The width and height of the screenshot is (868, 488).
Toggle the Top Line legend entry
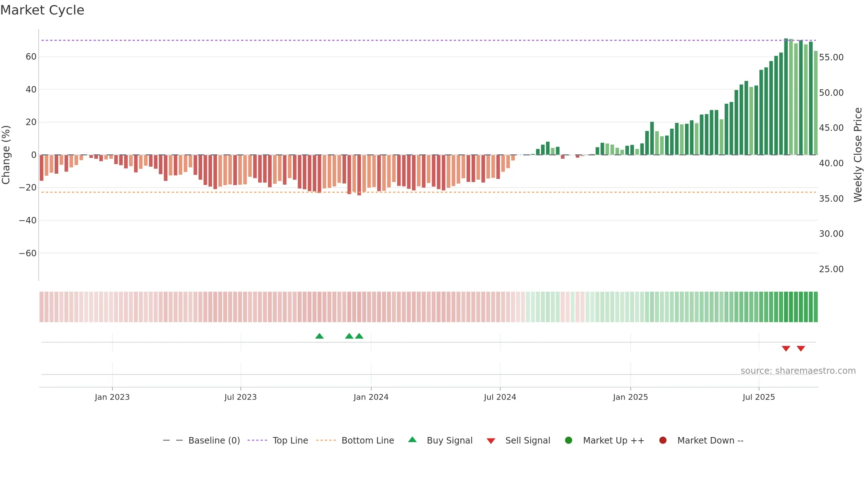pyautogui.click(x=278, y=440)
